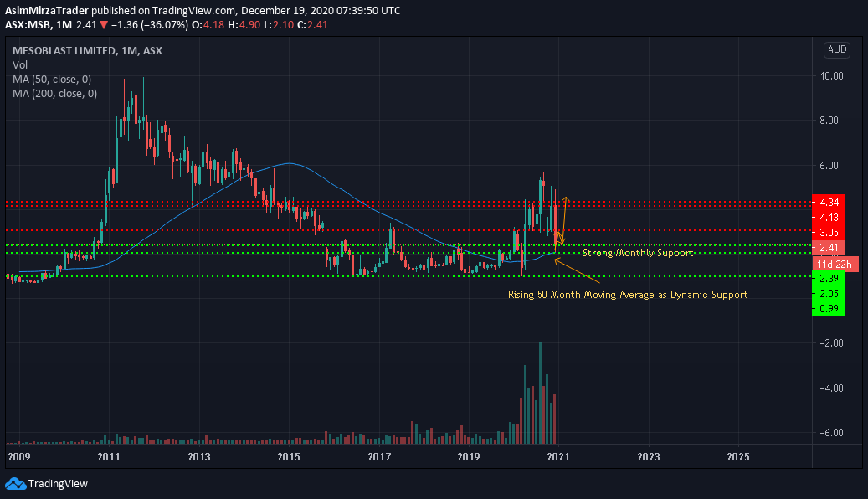Click the Rising 50 Month Moving Average annotation
The height and width of the screenshot is (499, 868).
[628, 295]
